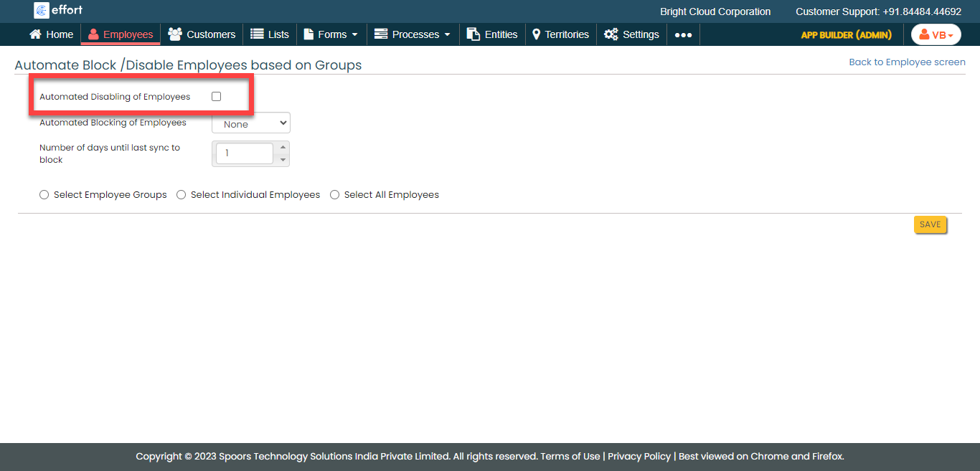Open the VB user profile dropdown
This screenshot has height=471, width=980.
pyautogui.click(x=936, y=35)
